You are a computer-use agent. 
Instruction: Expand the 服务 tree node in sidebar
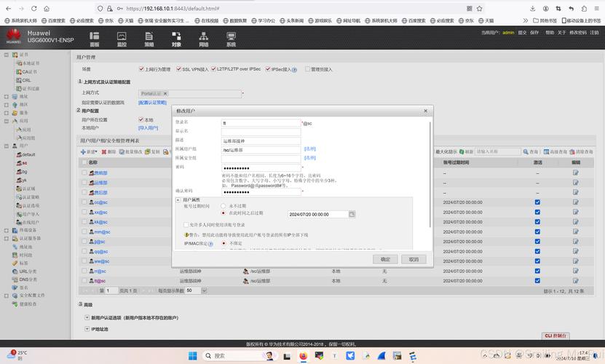[x=6, y=113]
